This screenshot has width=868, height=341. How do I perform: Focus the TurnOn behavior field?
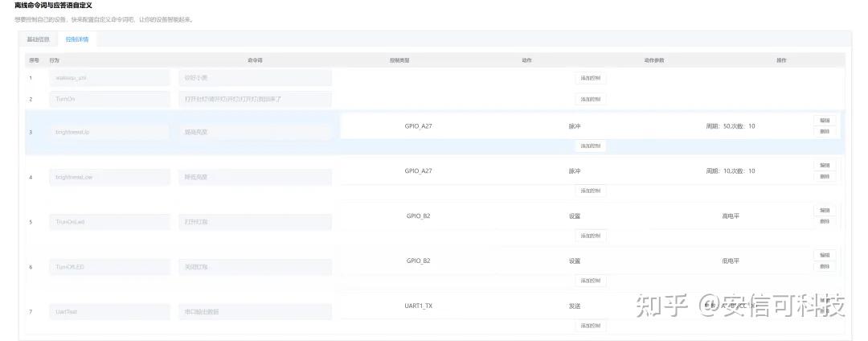click(109, 100)
